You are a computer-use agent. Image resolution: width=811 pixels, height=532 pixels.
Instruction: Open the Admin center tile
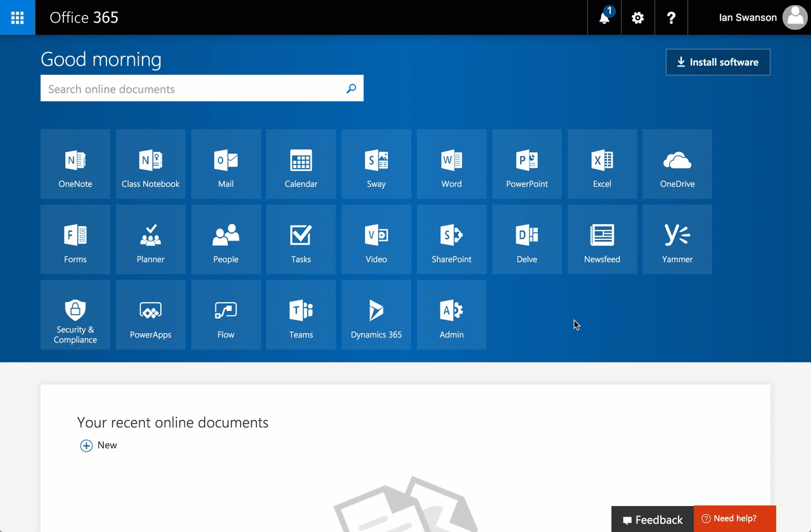point(452,315)
